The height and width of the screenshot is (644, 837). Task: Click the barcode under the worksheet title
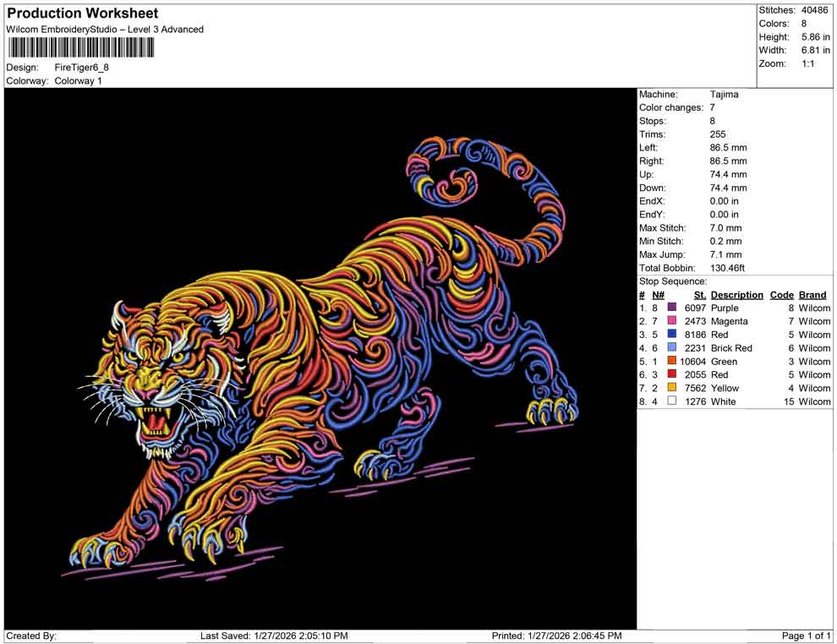click(x=81, y=47)
